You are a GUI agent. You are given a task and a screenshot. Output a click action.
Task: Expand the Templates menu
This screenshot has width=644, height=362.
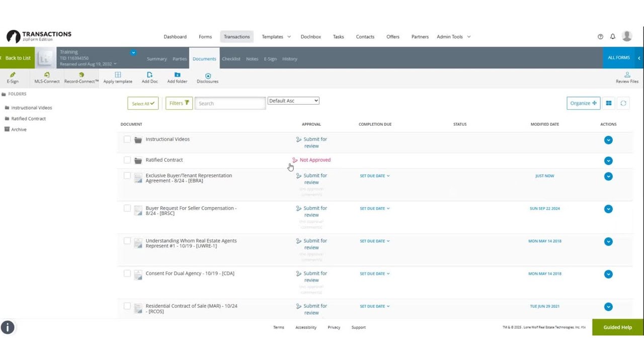pyautogui.click(x=276, y=37)
